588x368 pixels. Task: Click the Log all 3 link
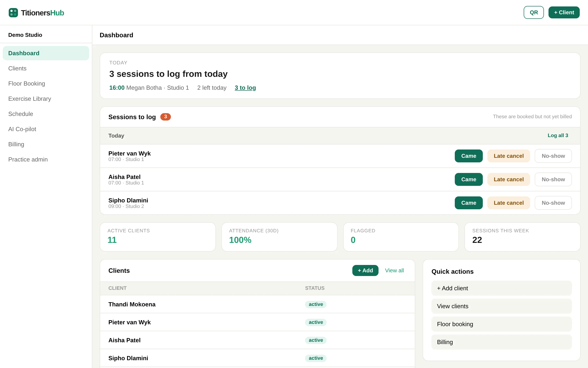558,135
